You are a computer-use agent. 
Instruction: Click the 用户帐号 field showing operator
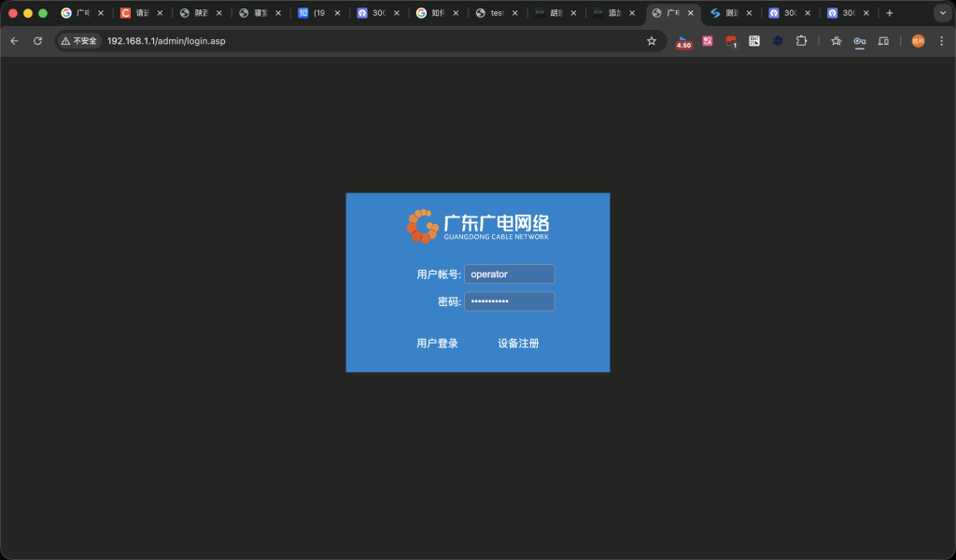pyautogui.click(x=509, y=273)
